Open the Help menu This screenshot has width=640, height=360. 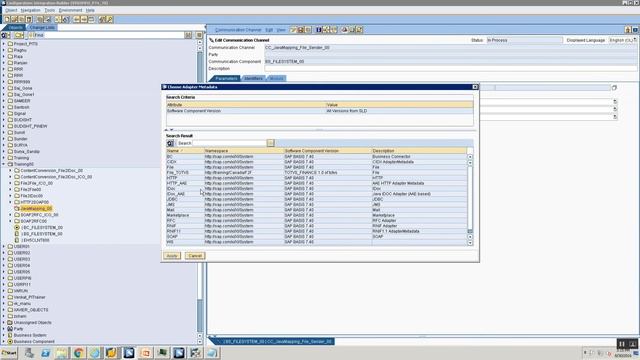click(x=90, y=10)
